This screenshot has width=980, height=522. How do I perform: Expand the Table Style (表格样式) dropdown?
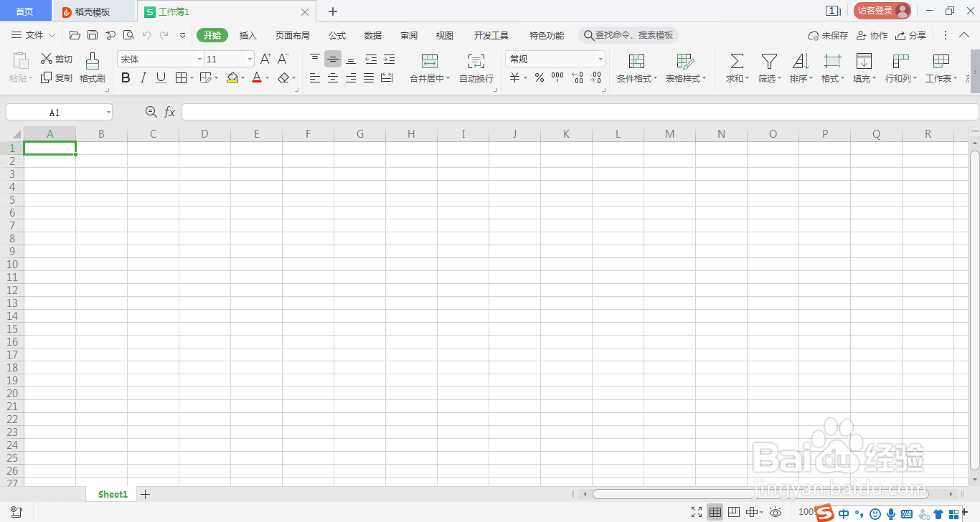point(705,79)
